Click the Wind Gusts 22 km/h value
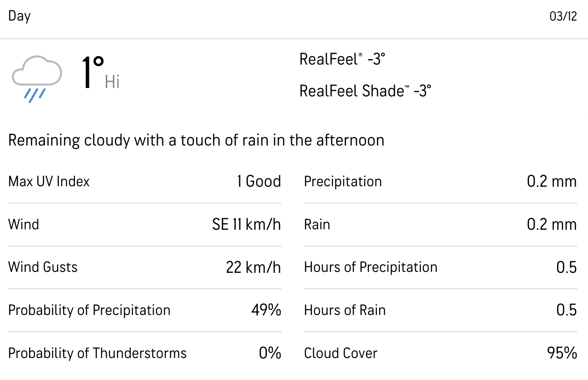 (254, 267)
